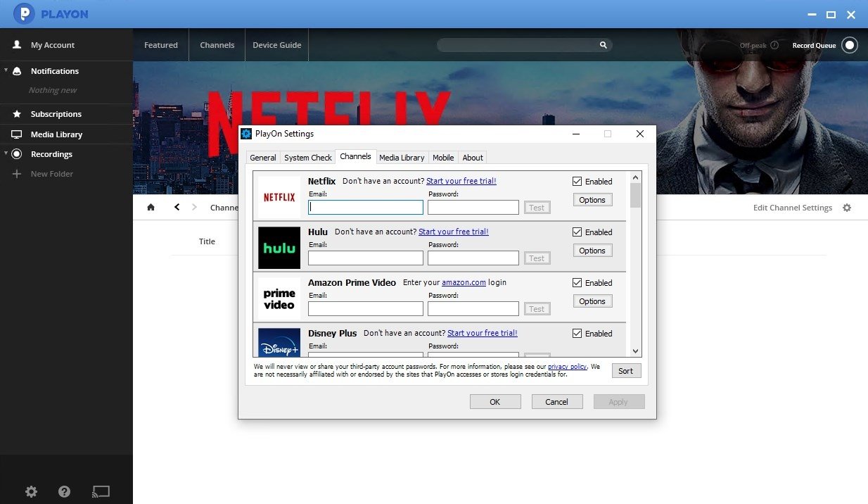Click PlayOn Settings dialog title icon

tap(246, 134)
